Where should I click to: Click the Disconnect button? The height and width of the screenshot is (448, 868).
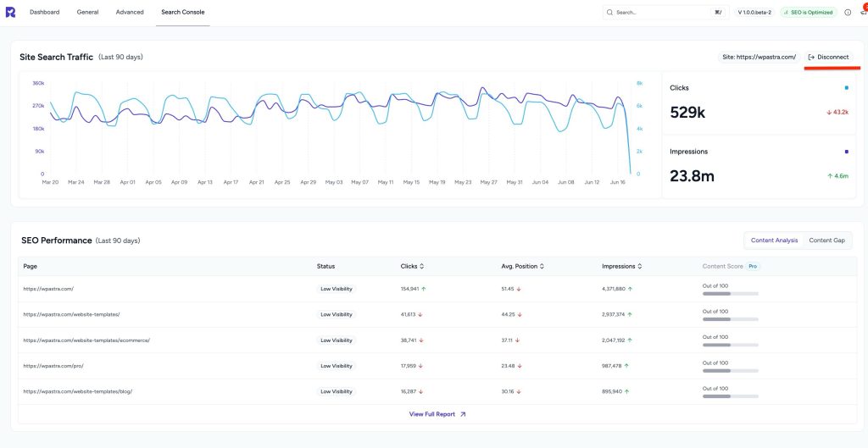[x=829, y=57]
